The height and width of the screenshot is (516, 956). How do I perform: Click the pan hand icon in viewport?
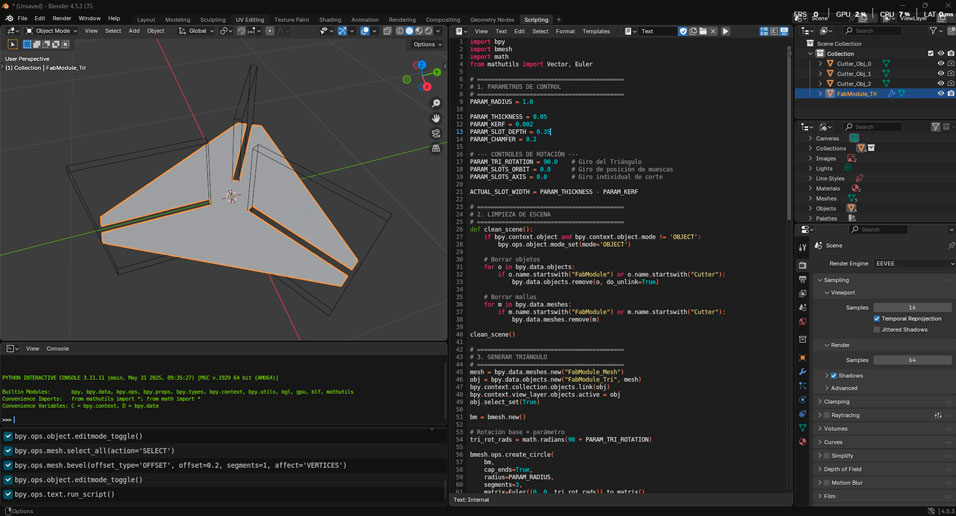[436, 119]
